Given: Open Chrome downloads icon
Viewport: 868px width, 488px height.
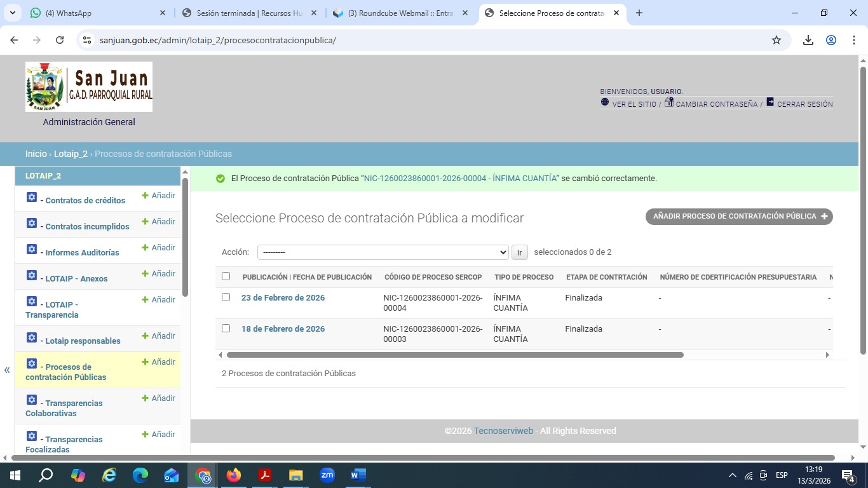Looking at the screenshot, I should click(x=808, y=40).
